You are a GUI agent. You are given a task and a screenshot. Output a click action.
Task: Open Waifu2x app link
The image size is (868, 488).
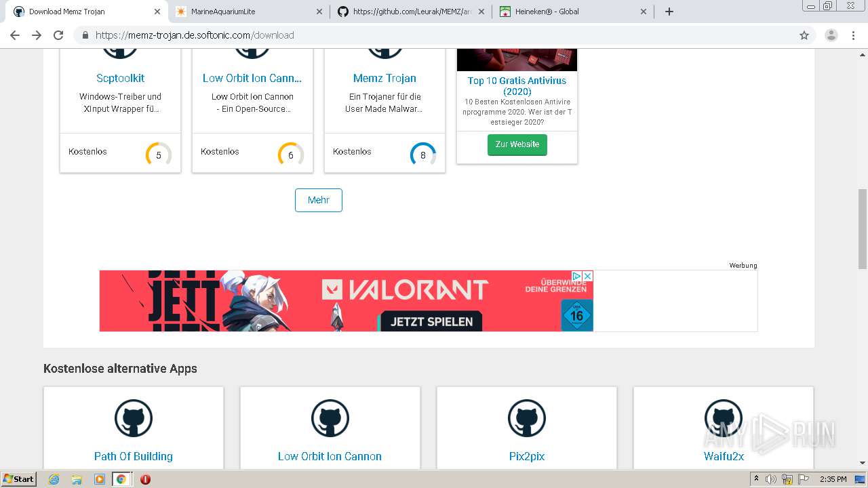click(724, 456)
